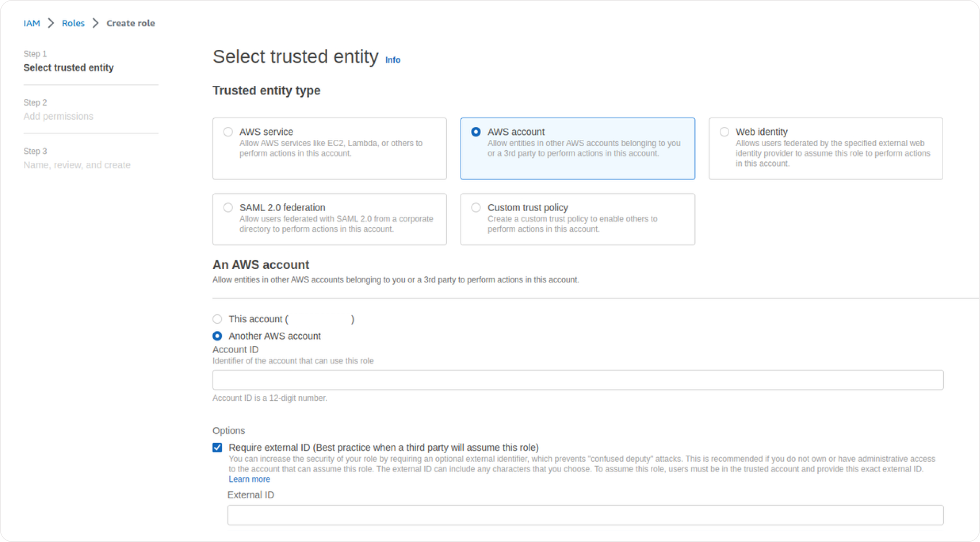Viewport: 980px width, 542px height.
Task: Select Step 3 Name, review, and create
Action: [x=77, y=165]
